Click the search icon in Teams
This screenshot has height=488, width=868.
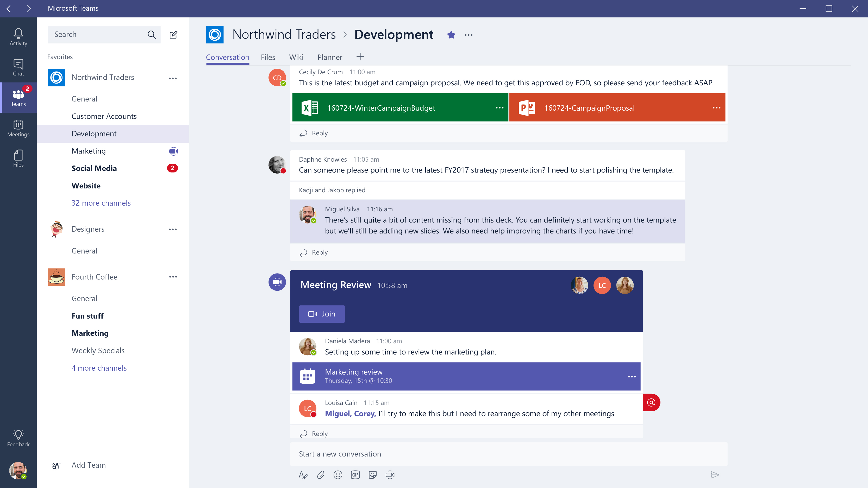pyautogui.click(x=152, y=34)
